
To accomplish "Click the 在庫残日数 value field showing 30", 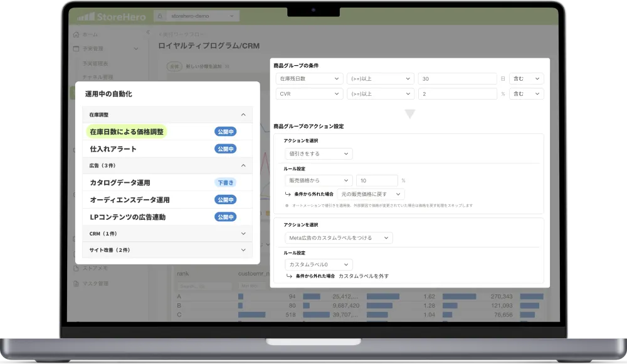I will 456,79.
